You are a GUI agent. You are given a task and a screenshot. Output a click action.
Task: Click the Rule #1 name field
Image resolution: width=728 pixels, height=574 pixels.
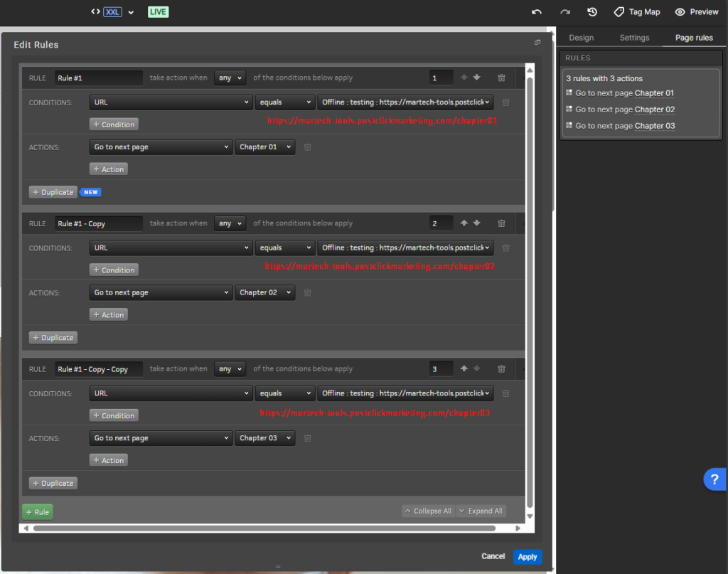coord(98,78)
